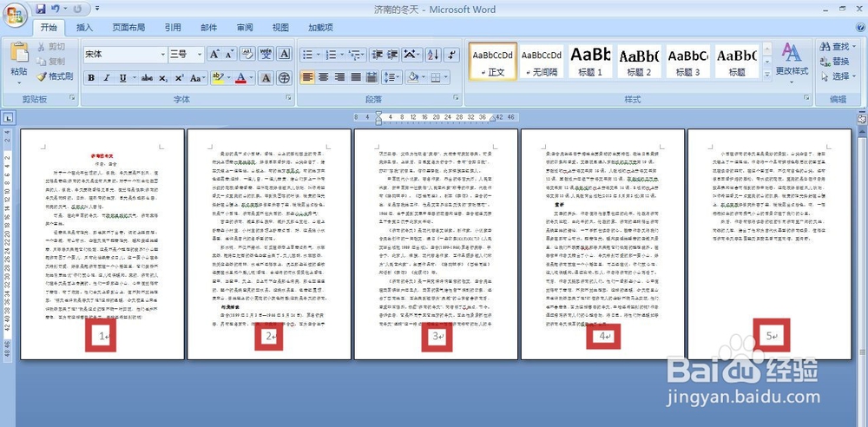Screen dimensions: 868x427
Task: Toggle superscript formatting
Action: (178, 78)
